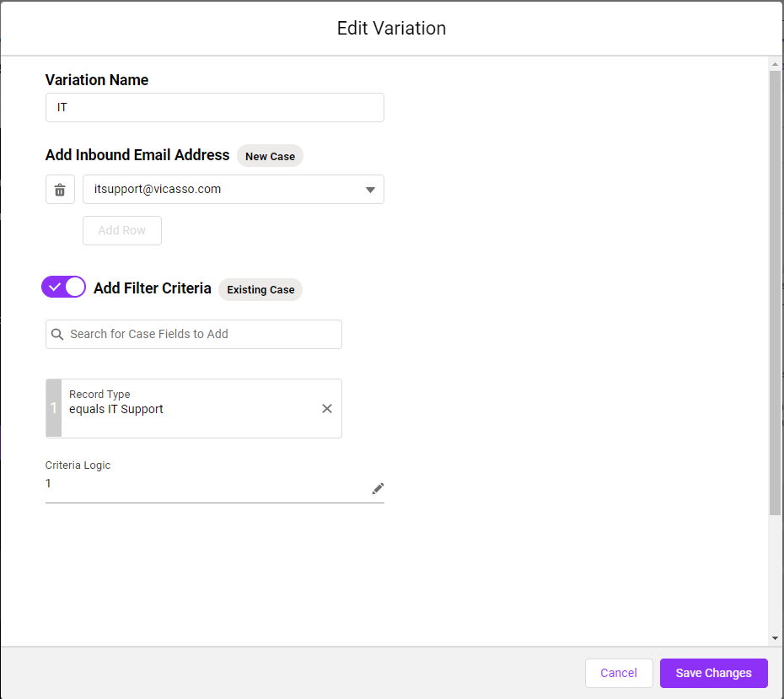This screenshot has height=699, width=784.
Task: Click the numbered handle on criterion 1
Action: (x=53, y=408)
